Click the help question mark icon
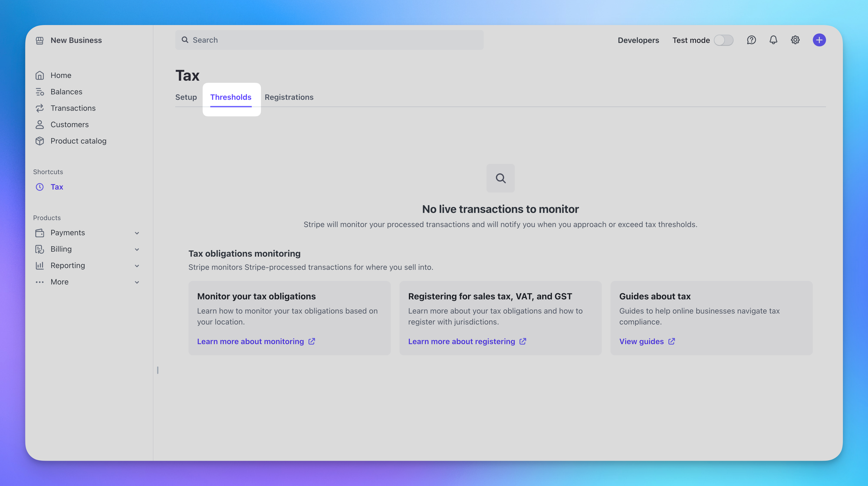Image resolution: width=868 pixels, height=486 pixels. tap(751, 40)
